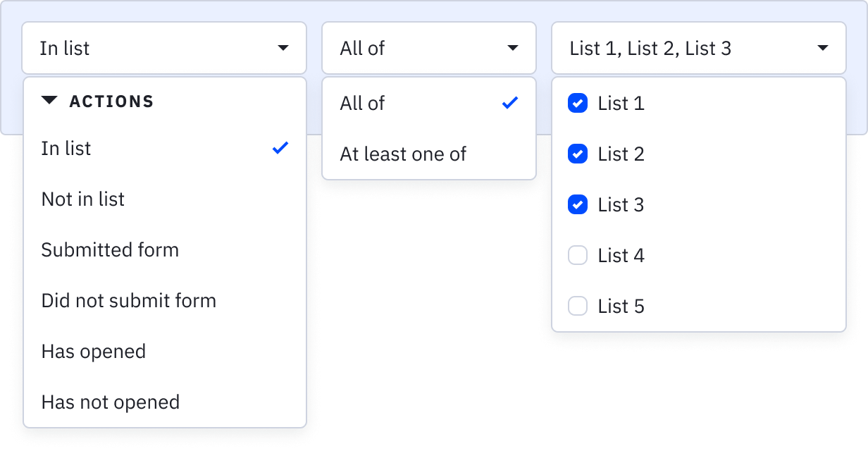Uncheck the List 1 checkbox
The height and width of the screenshot is (451, 868).
[x=578, y=104]
